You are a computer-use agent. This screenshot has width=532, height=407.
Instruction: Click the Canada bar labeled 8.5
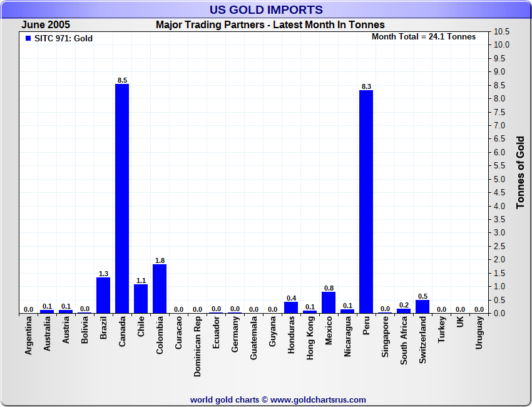[x=122, y=198]
